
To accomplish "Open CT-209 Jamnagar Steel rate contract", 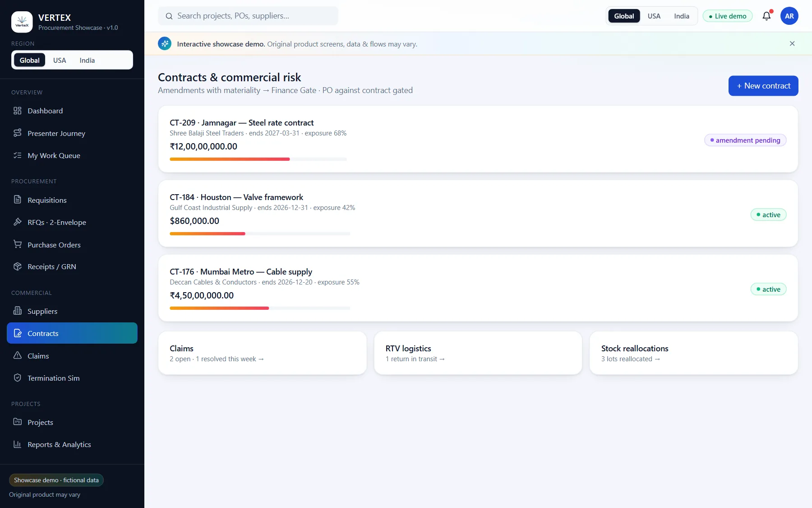I will [478, 139].
